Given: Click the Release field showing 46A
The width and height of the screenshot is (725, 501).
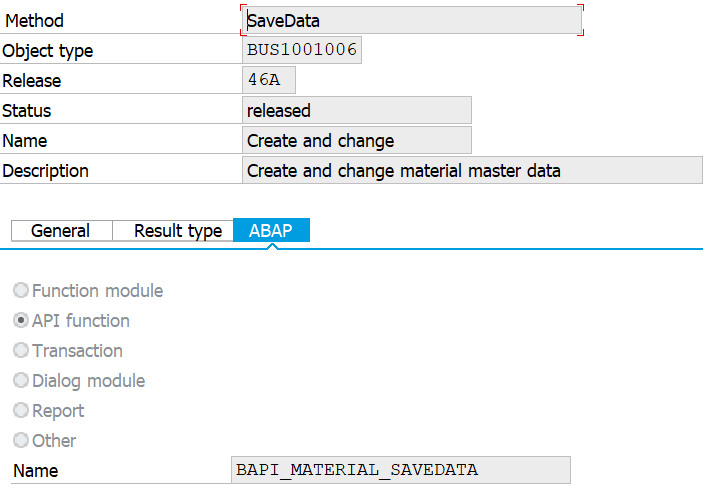Looking at the screenshot, I should pos(269,80).
